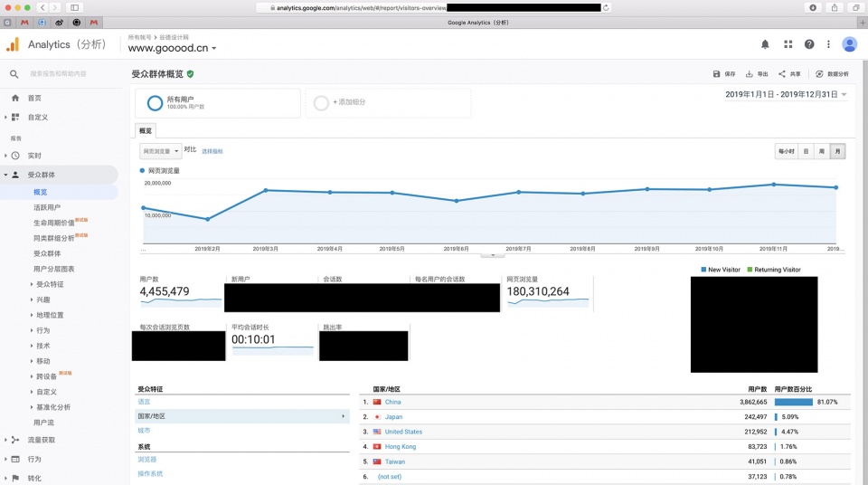The image size is (868, 485).
Task: Click the 导出 export icon button
Action: coord(756,73)
